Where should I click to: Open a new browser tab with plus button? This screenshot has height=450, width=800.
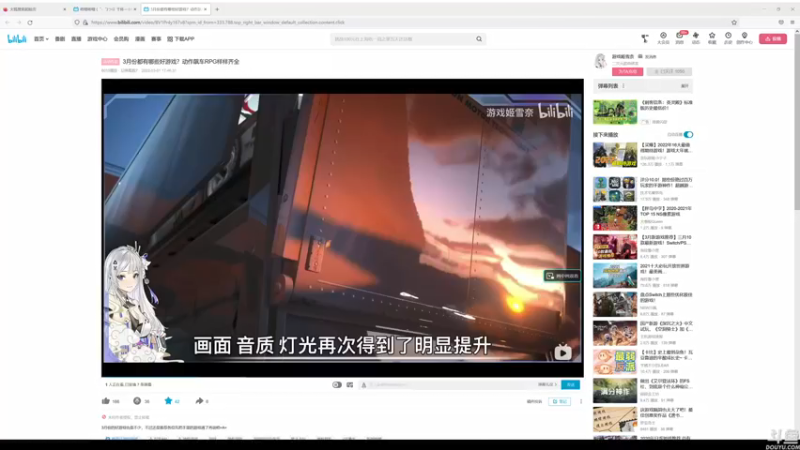point(217,9)
